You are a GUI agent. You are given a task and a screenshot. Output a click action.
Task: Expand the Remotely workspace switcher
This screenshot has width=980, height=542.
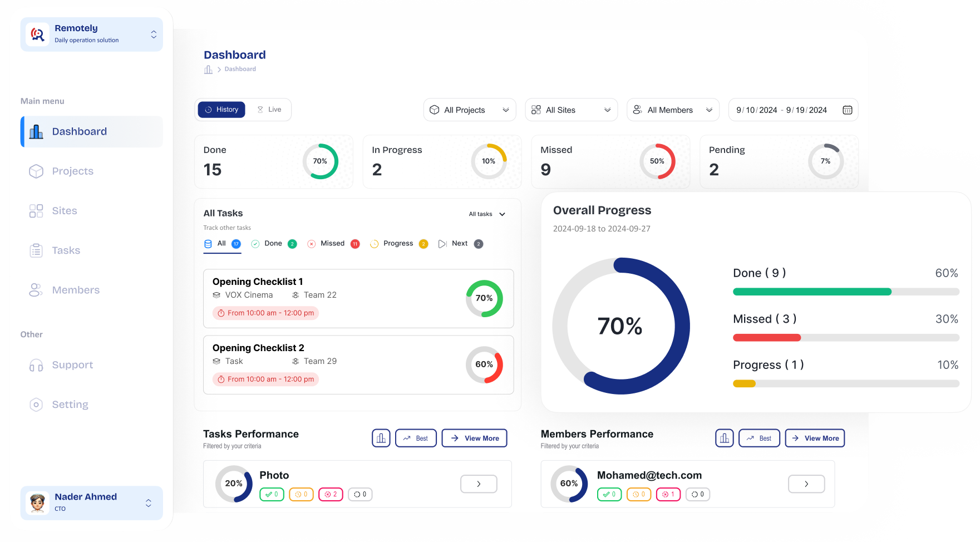pos(154,35)
